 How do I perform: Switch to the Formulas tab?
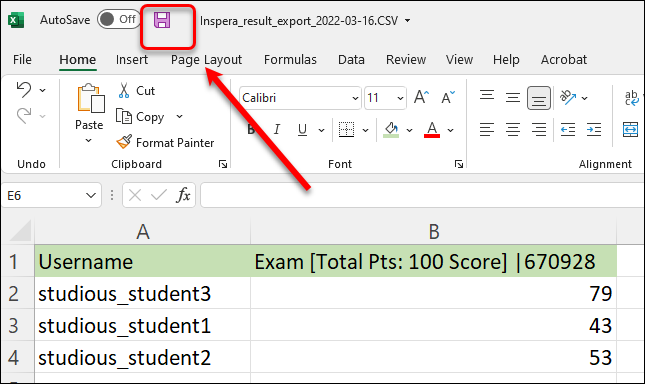tap(290, 60)
